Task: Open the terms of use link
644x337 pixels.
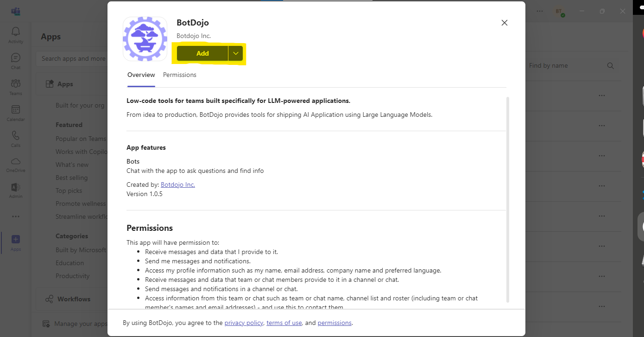Action: tap(284, 323)
